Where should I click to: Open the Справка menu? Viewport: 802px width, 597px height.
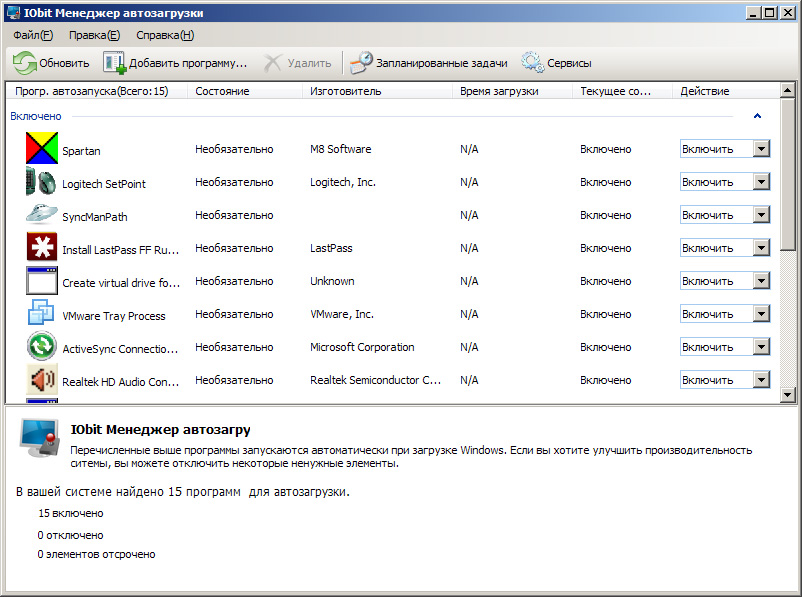(165, 35)
